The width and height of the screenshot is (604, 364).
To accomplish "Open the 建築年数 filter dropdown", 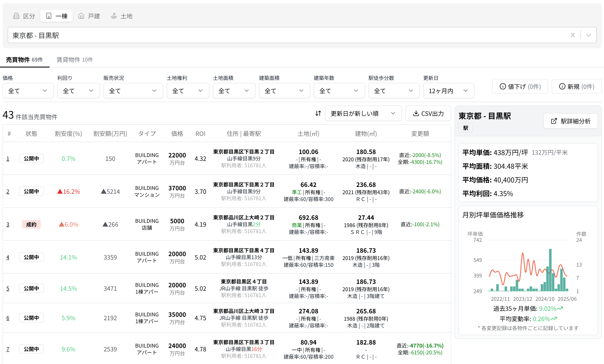I will pyautogui.click(x=339, y=91).
